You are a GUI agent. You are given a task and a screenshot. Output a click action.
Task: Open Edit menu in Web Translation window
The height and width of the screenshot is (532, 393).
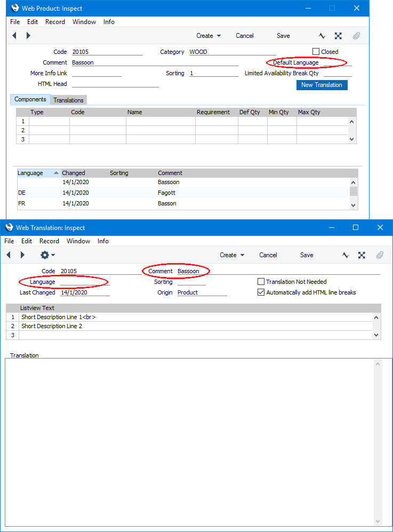(27, 241)
